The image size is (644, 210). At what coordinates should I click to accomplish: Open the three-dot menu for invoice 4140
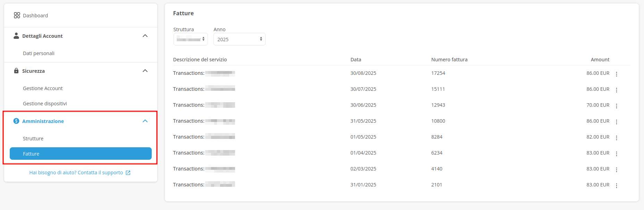pyautogui.click(x=616, y=169)
